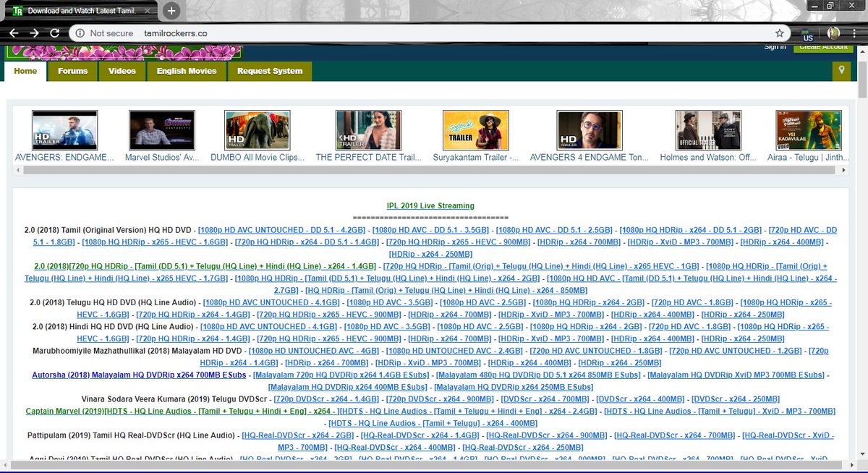
Task: Open AVENGERS 4 ENDGAME Tony thumbnail
Action: pyautogui.click(x=590, y=130)
